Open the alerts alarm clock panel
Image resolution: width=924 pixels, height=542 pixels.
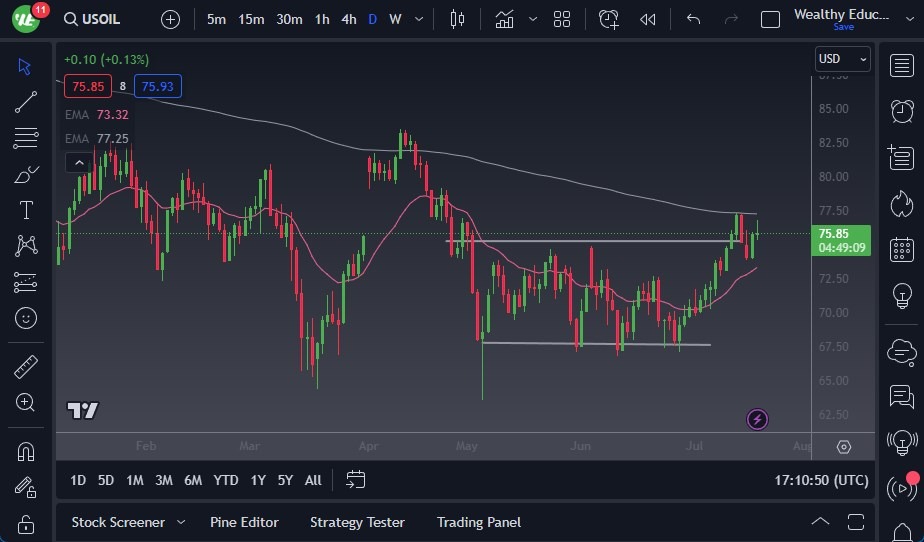pos(901,110)
